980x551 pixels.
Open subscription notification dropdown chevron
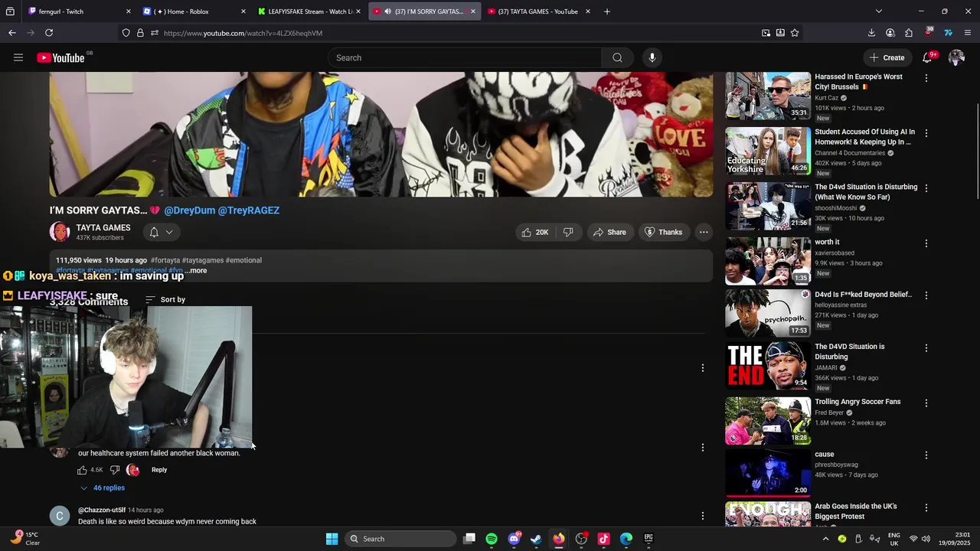(169, 232)
